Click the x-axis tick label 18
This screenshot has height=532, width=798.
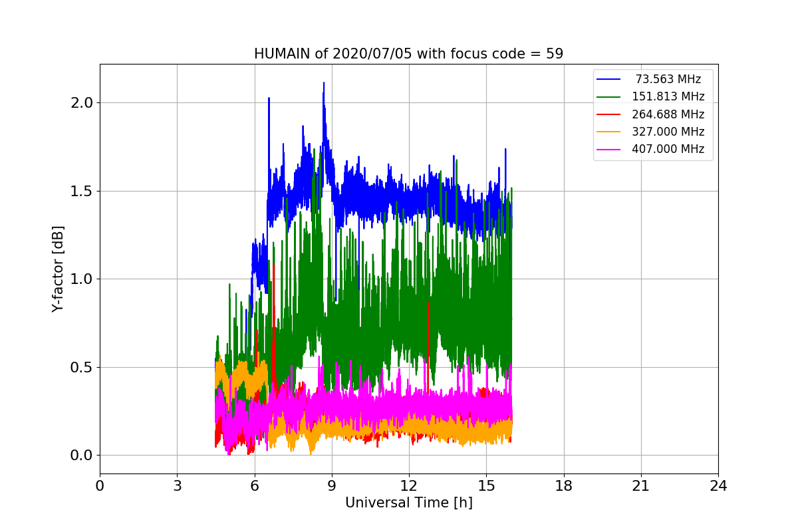(564, 485)
